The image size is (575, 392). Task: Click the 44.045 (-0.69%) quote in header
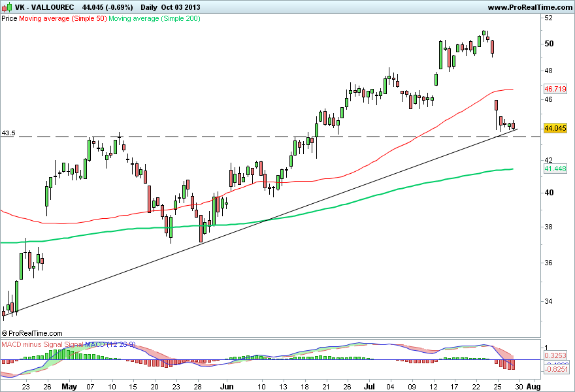[x=107, y=7]
